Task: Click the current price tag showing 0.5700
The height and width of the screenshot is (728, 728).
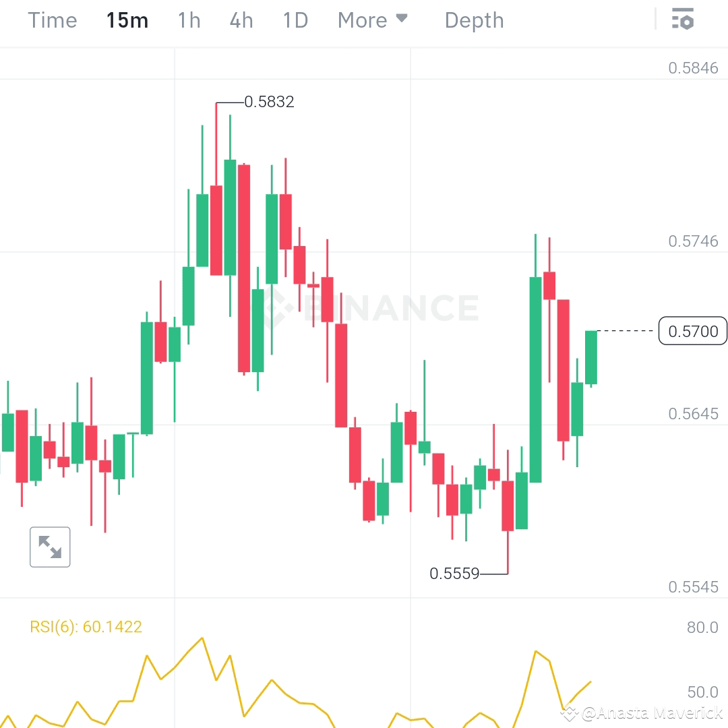Action: pyautogui.click(x=692, y=331)
